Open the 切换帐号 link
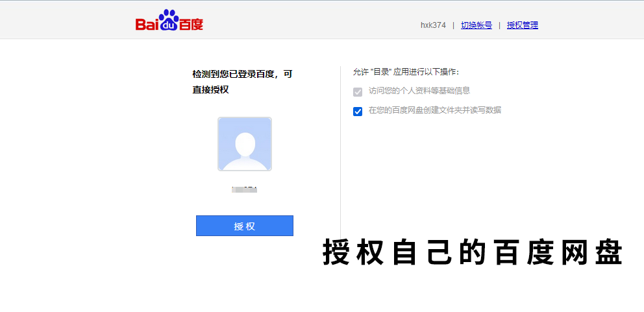Viewport: 644px width, 312px height. 477,25
